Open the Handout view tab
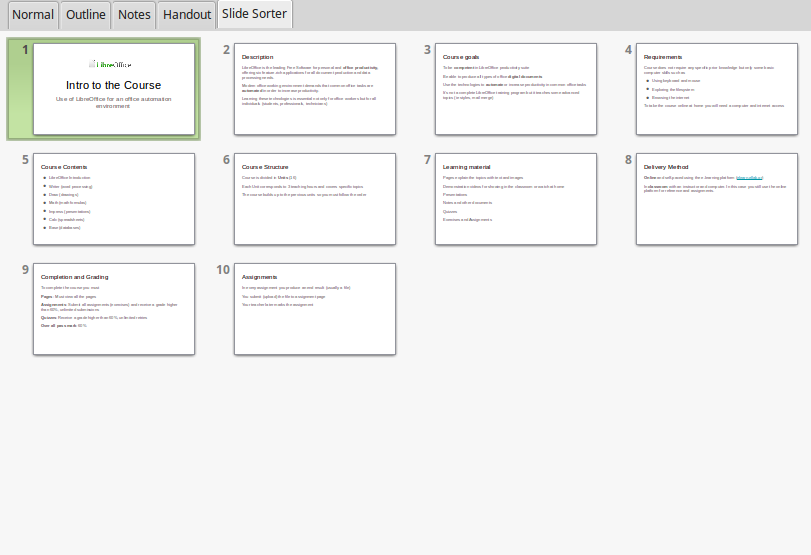 (x=187, y=15)
